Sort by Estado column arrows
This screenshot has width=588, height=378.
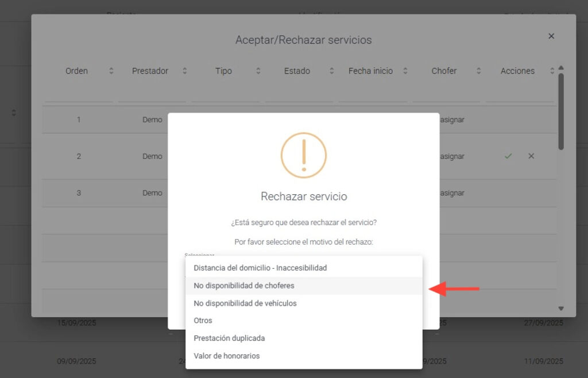tap(331, 71)
